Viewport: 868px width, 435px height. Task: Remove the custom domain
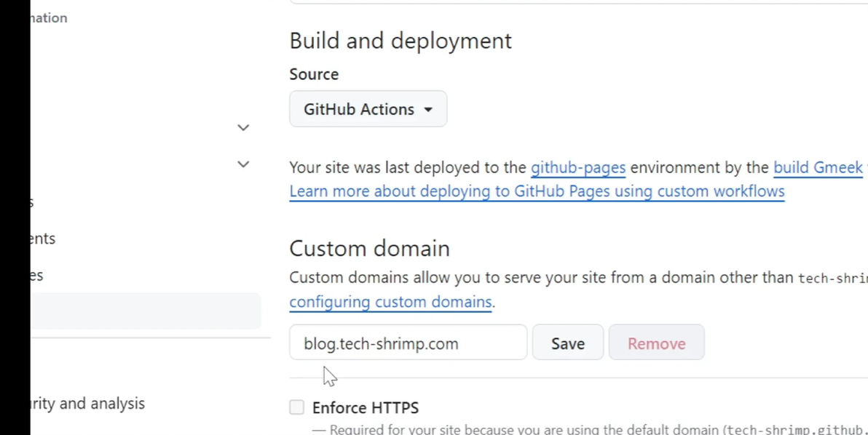point(657,343)
